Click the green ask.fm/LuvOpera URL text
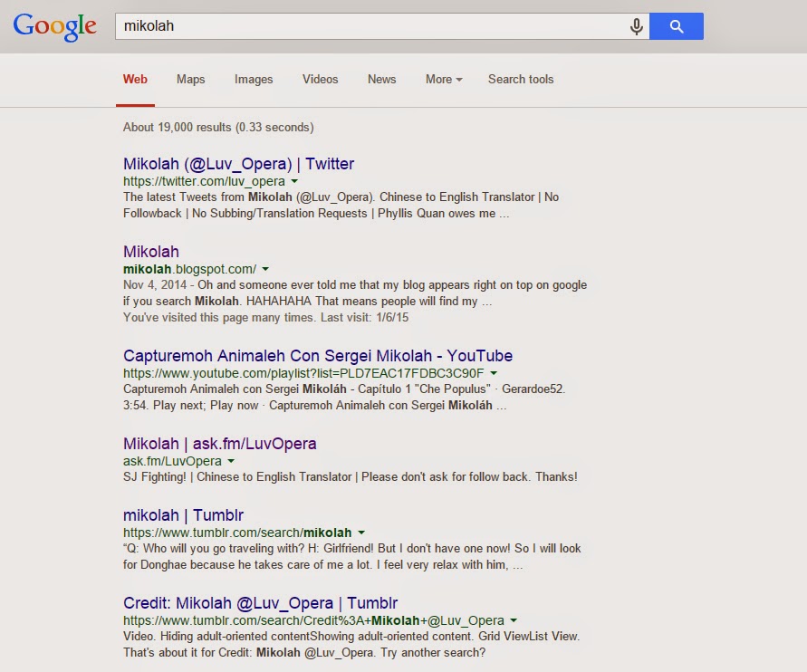This screenshot has height=672, width=807. tap(172, 461)
